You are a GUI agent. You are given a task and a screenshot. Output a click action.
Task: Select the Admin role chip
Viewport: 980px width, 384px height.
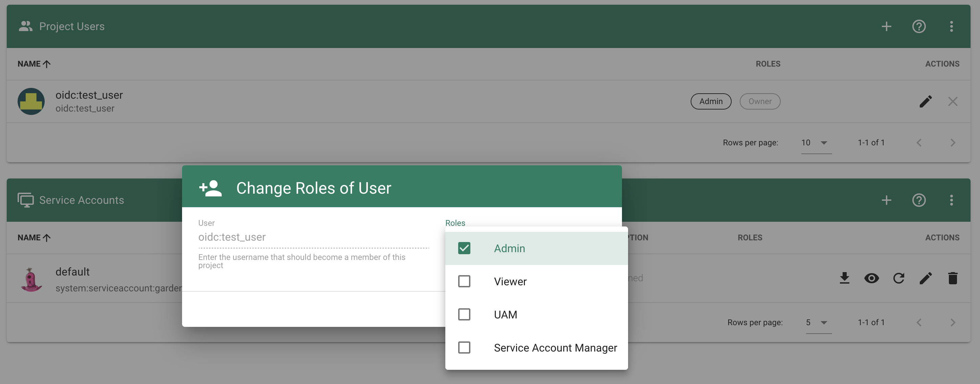click(711, 101)
